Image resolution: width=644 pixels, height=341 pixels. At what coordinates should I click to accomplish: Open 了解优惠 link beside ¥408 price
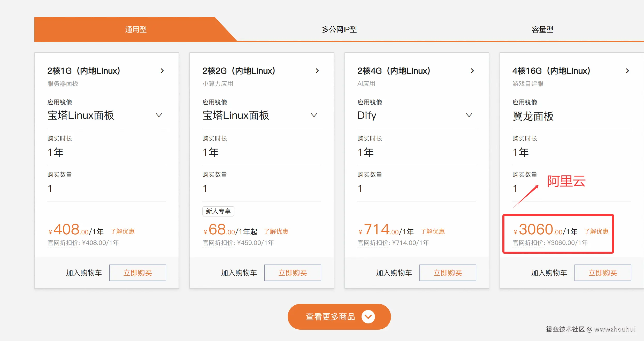pyautogui.click(x=122, y=231)
